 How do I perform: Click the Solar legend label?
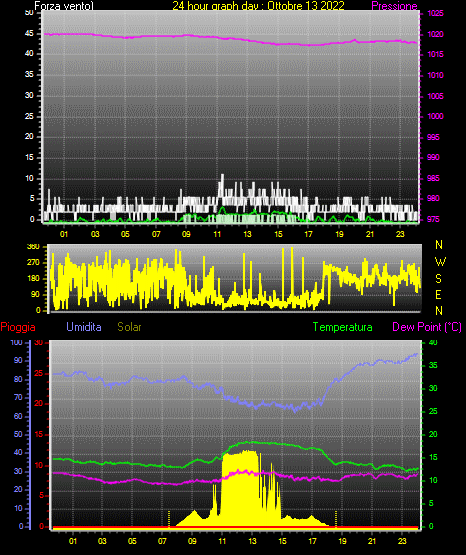[x=129, y=327]
